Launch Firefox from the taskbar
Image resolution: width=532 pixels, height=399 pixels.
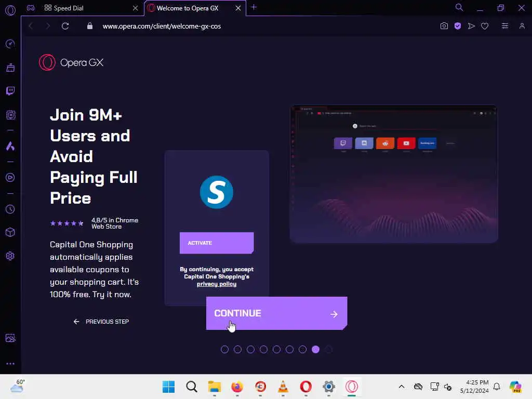(x=237, y=387)
